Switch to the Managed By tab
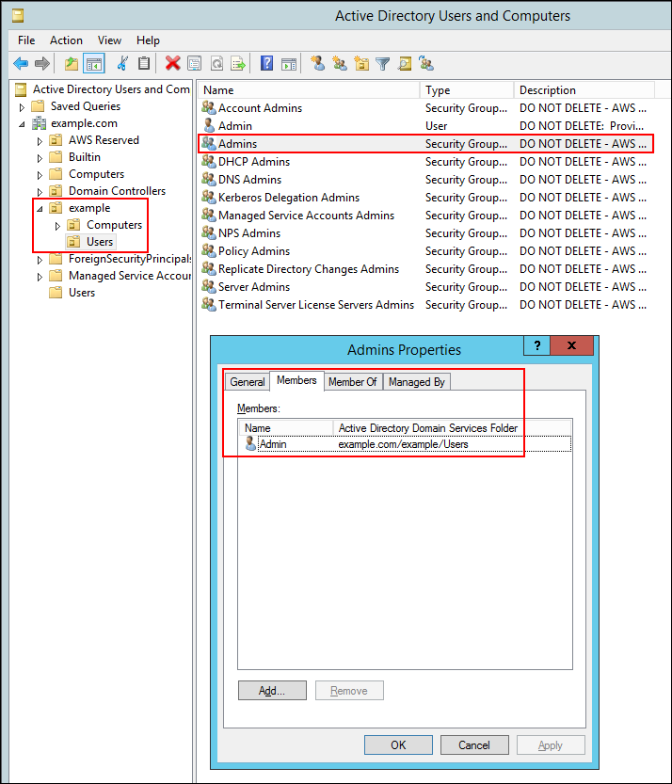The image size is (672, 784). 417,382
